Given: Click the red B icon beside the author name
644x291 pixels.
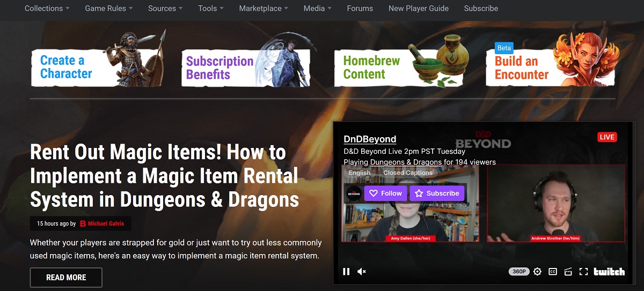Looking at the screenshot, I should pos(83,223).
